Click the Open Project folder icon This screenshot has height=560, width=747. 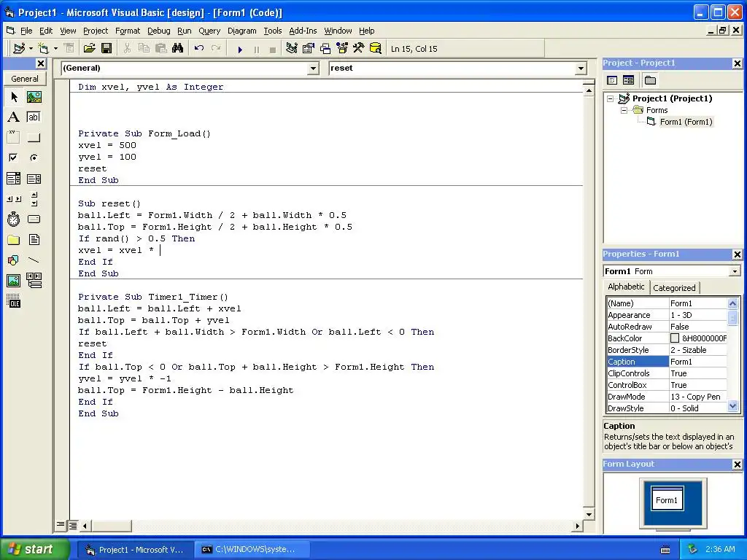pos(89,48)
